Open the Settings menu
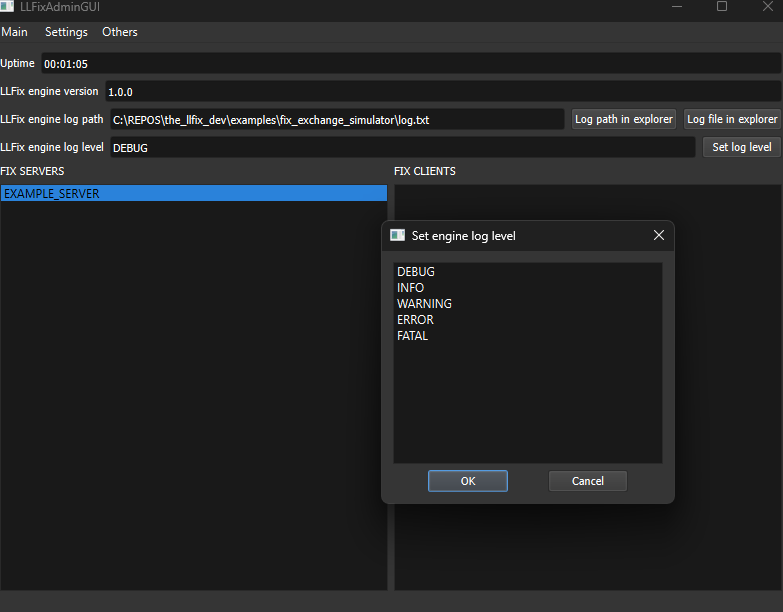This screenshot has width=783, height=612. click(x=66, y=32)
